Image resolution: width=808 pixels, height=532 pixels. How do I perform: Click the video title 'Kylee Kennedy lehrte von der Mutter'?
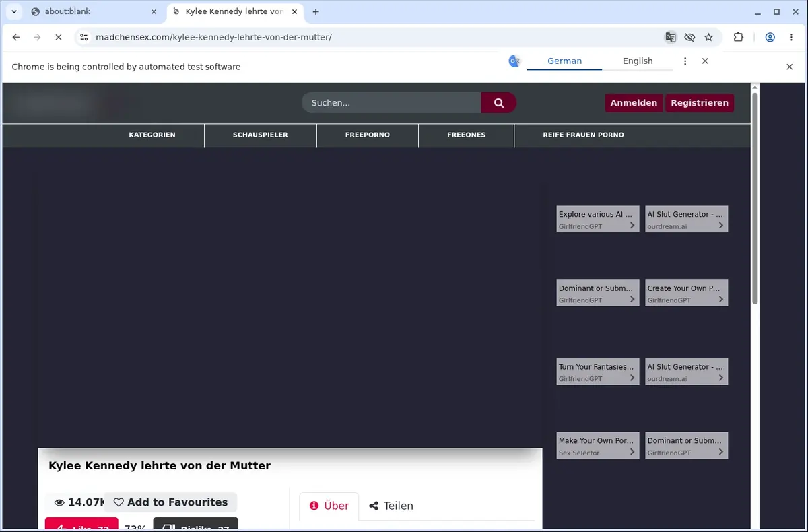tap(160, 465)
